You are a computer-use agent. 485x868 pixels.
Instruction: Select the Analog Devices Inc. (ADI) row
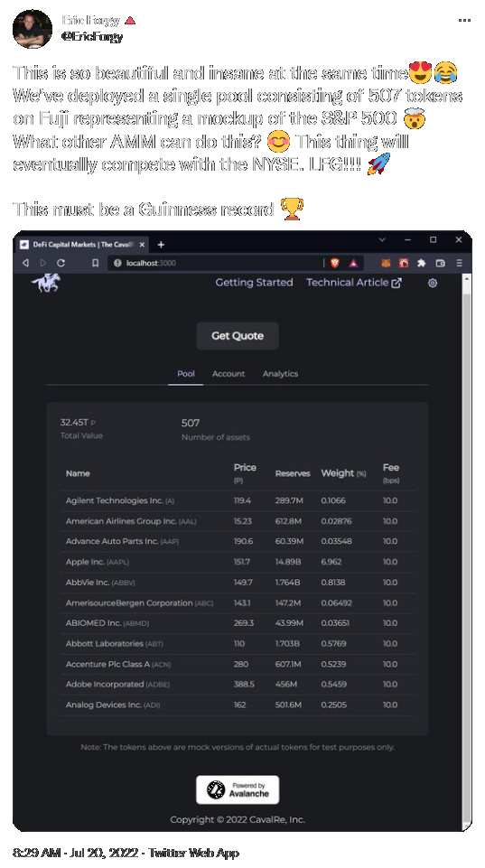pos(237,705)
